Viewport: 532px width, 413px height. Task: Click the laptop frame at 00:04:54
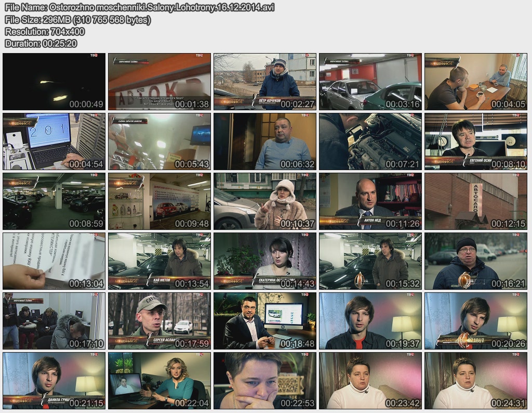click(54, 141)
